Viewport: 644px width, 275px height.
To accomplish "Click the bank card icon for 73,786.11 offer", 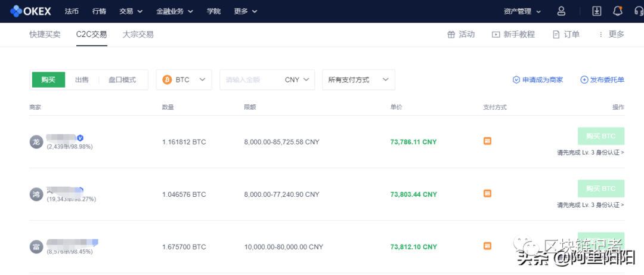I will 487,141.
